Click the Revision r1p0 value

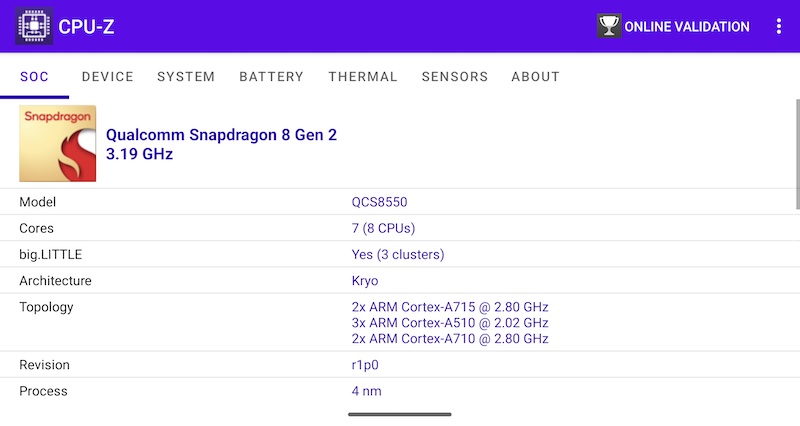point(365,365)
